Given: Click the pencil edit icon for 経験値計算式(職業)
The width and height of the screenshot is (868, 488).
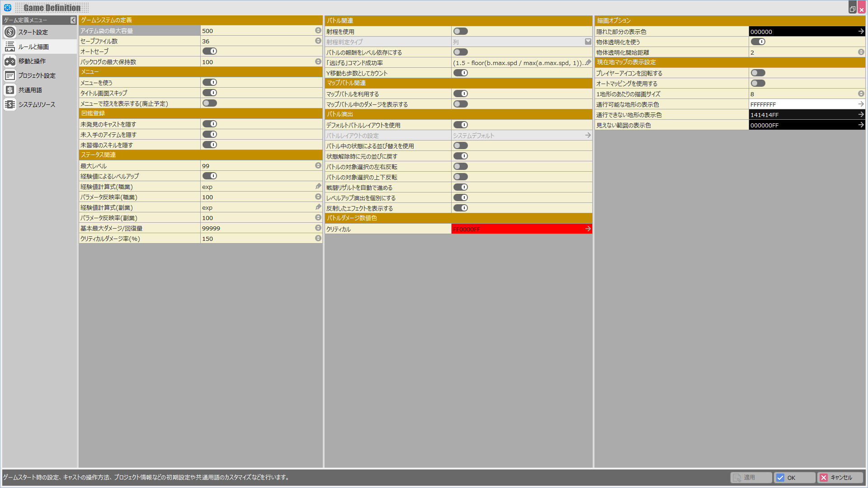Looking at the screenshot, I should click(318, 187).
